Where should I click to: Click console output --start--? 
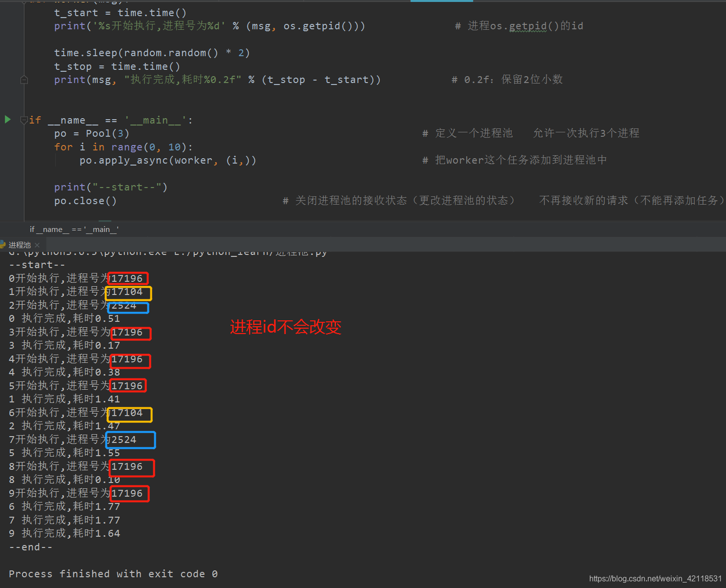(x=37, y=265)
